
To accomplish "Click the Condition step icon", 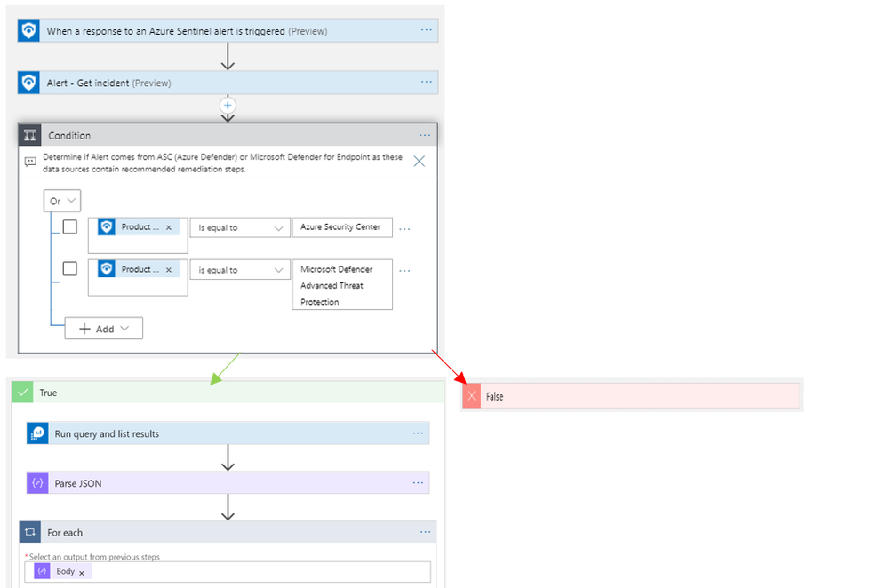I will click(x=30, y=135).
